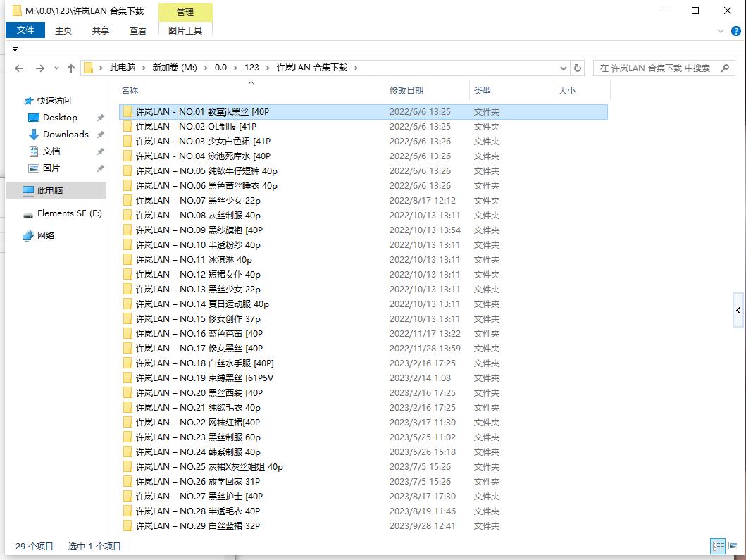Unpin Downloads using its pin icon
The image size is (746, 560).
(101, 135)
